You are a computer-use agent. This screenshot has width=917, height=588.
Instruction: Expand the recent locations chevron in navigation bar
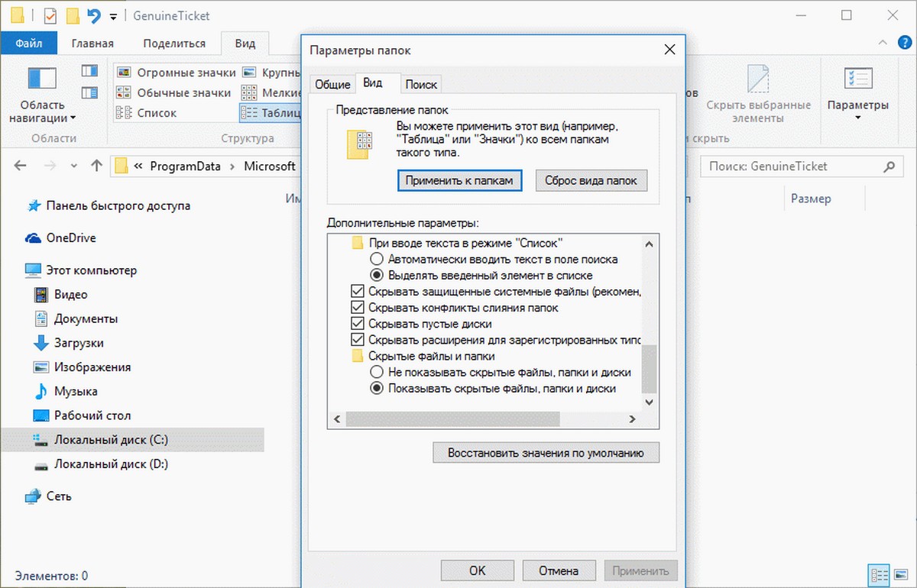coord(73,166)
